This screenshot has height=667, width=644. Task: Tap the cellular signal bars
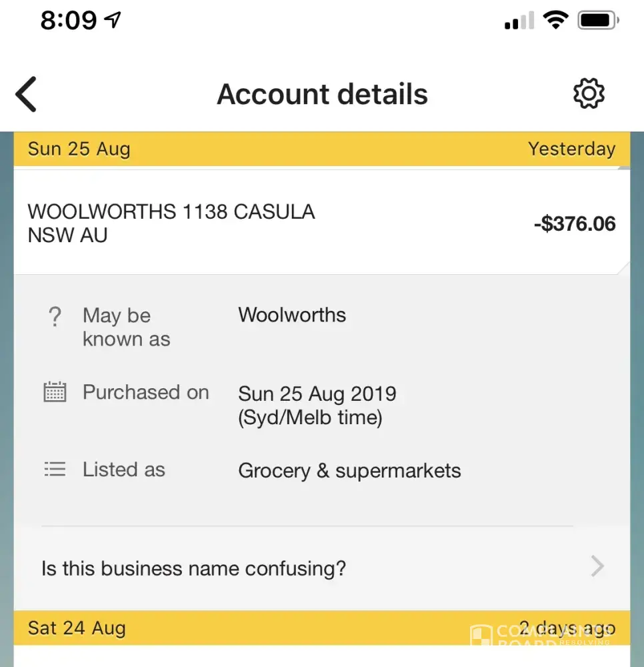click(x=519, y=22)
